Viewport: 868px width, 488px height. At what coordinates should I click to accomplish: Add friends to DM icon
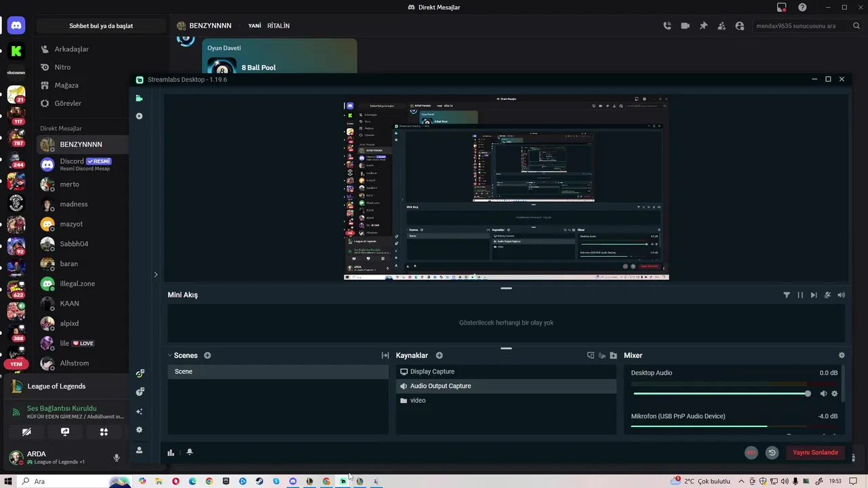click(x=722, y=26)
